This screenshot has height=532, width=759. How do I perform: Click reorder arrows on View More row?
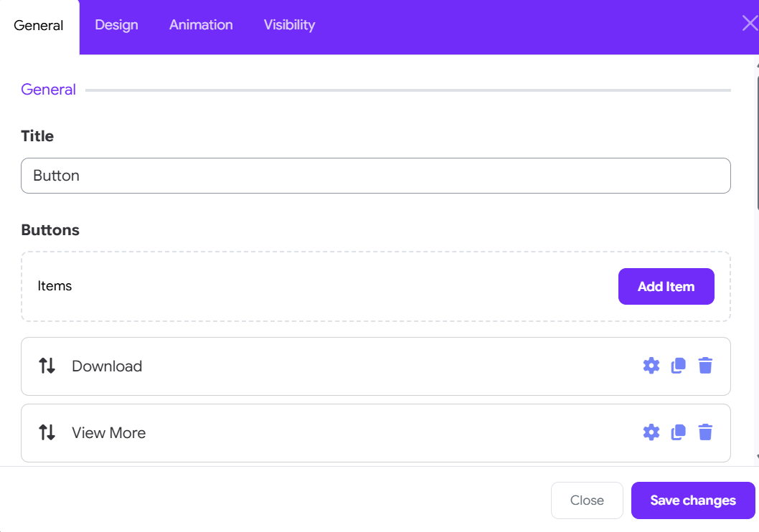[x=47, y=432]
